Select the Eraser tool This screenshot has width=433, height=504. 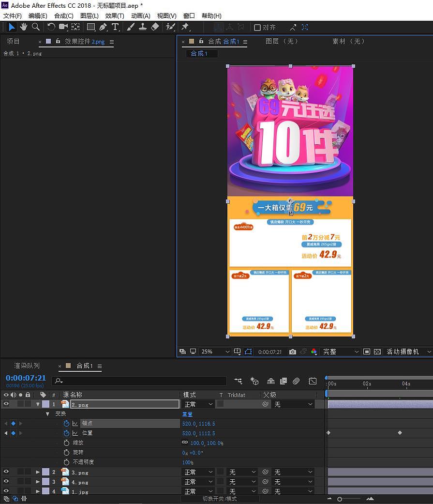(x=155, y=27)
